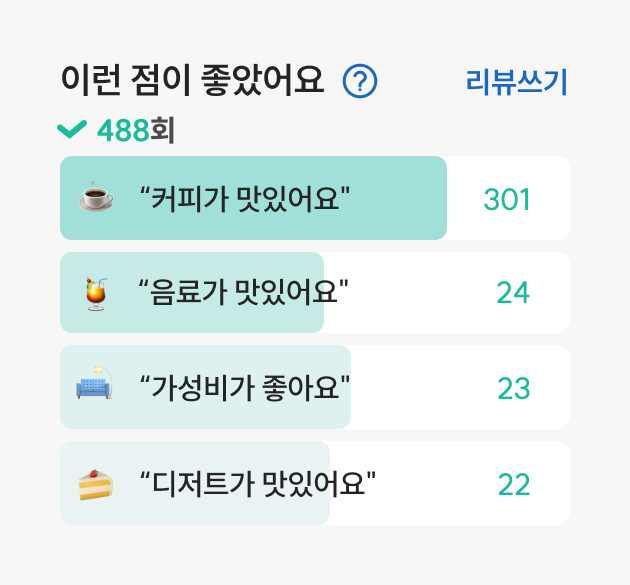Select the "디저트가 맛있어요" label
The width and height of the screenshot is (630, 585).
tap(258, 483)
